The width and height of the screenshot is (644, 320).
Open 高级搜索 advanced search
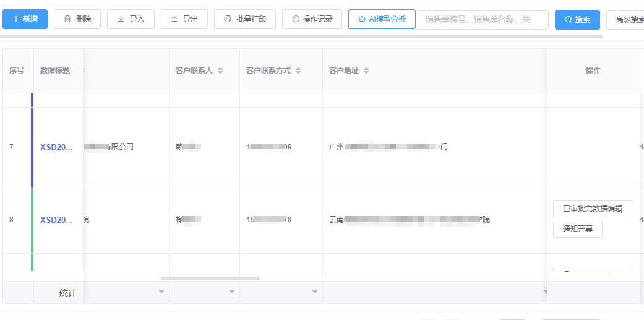point(625,20)
